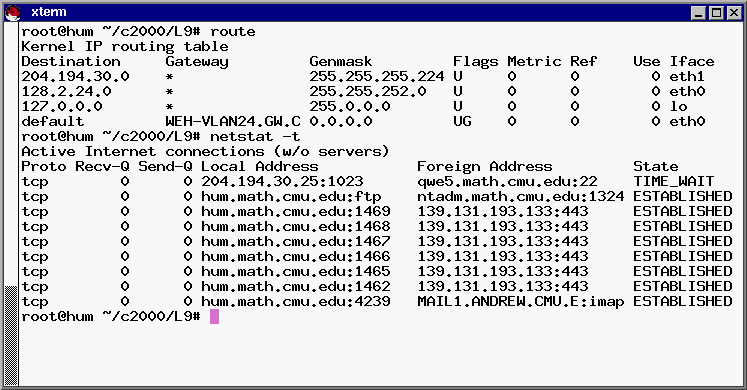Click the 'Kernel IP routing table' line

point(125,47)
